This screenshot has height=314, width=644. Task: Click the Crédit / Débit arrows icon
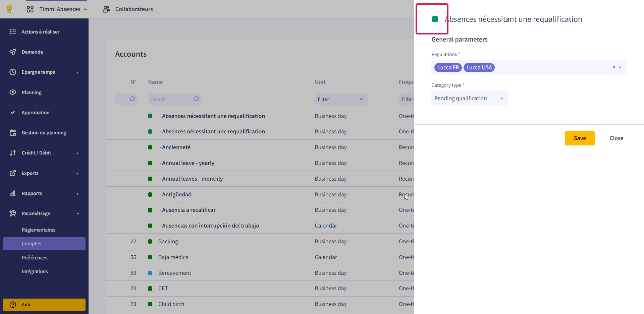click(13, 153)
